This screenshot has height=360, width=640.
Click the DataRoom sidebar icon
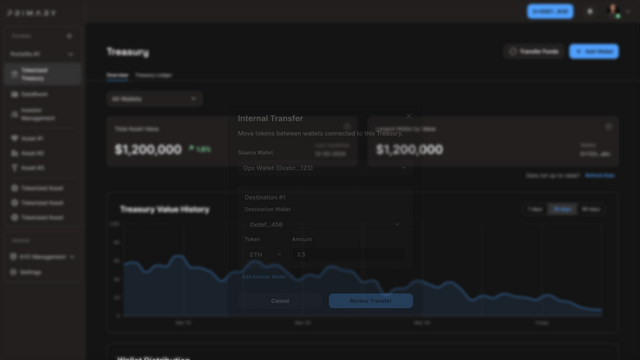point(15,94)
